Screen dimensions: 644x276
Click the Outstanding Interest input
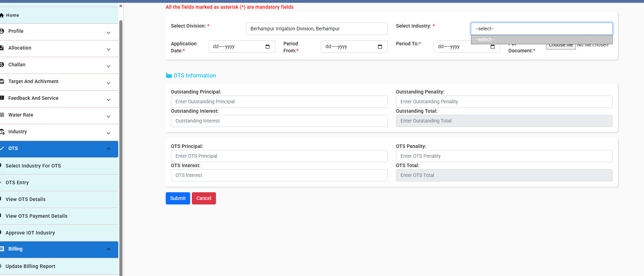(279, 121)
